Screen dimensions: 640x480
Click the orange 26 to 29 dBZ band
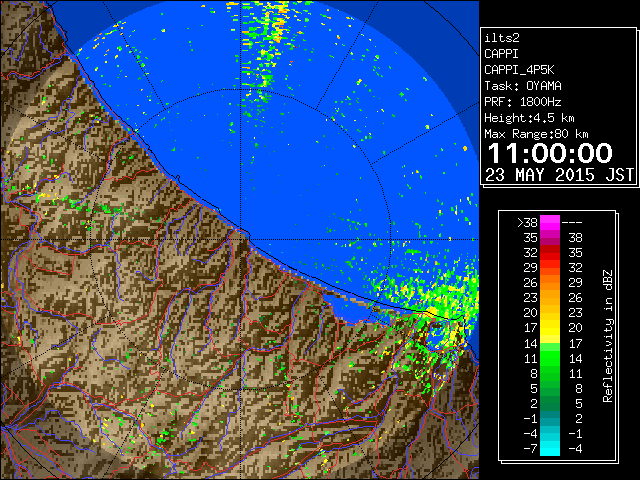[x=550, y=283]
